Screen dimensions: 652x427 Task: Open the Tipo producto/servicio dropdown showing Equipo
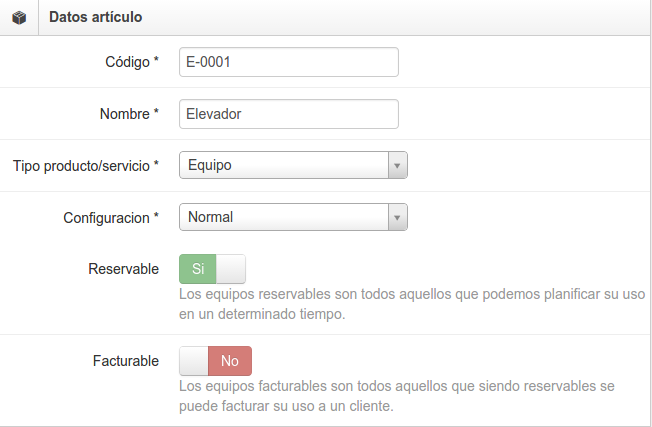(x=293, y=165)
